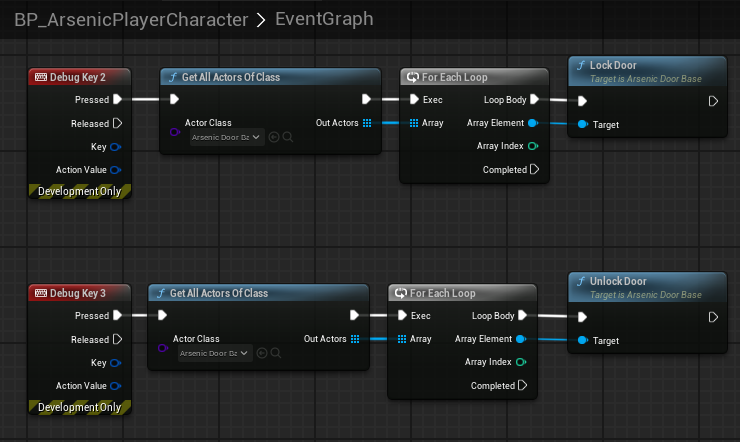Image resolution: width=740 pixels, height=442 pixels.
Task: Click Development Only banner on Debug Key 3
Action: pyautogui.click(x=80, y=408)
